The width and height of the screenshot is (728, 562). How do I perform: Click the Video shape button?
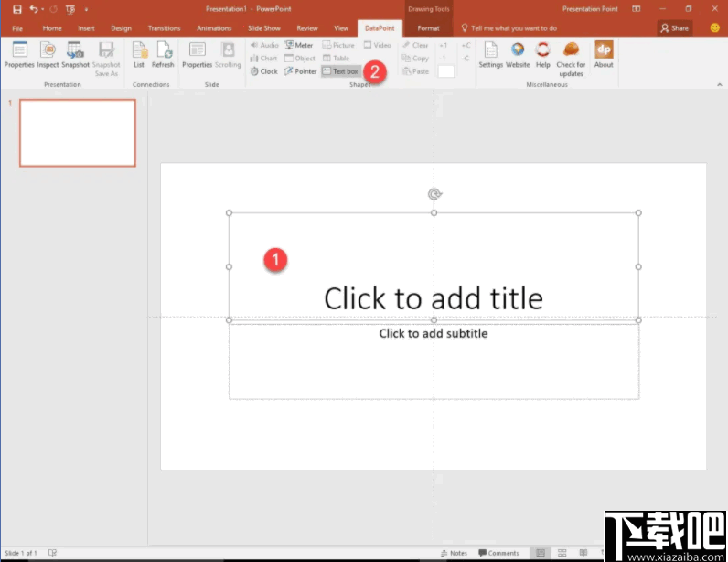click(x=377, y=45)
